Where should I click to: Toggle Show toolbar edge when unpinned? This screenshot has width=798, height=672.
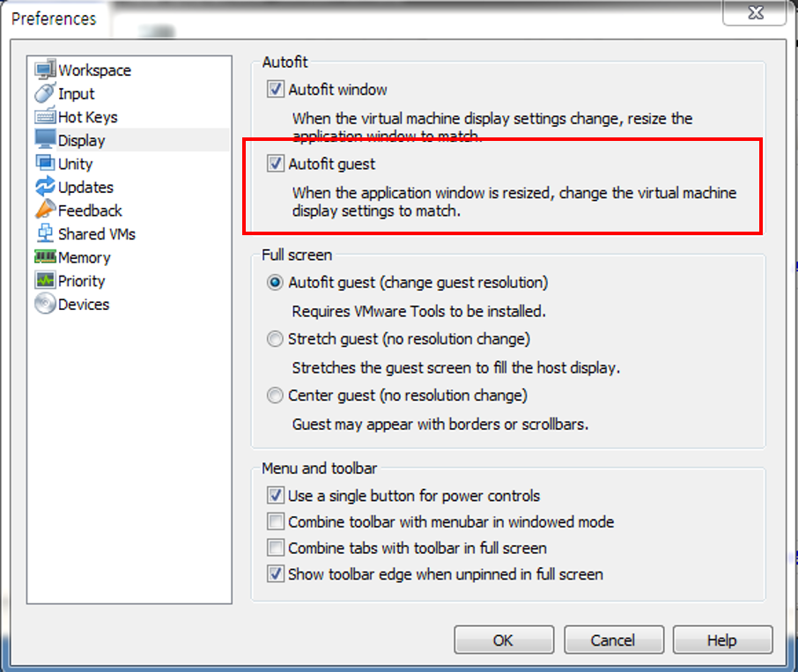click(x=276, y=574)
